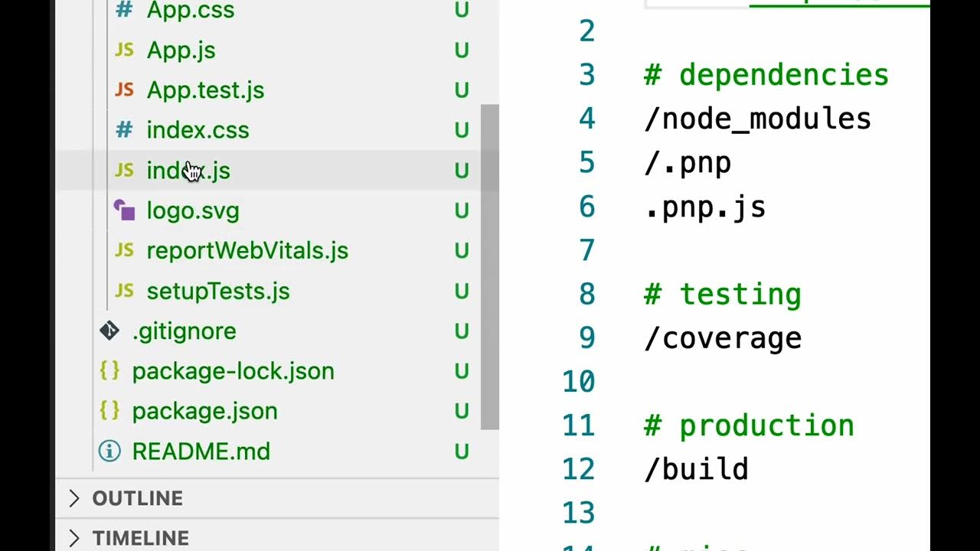The image size is (980, 551).
Task: Click the logo.svg file icon
Action: 124,210
